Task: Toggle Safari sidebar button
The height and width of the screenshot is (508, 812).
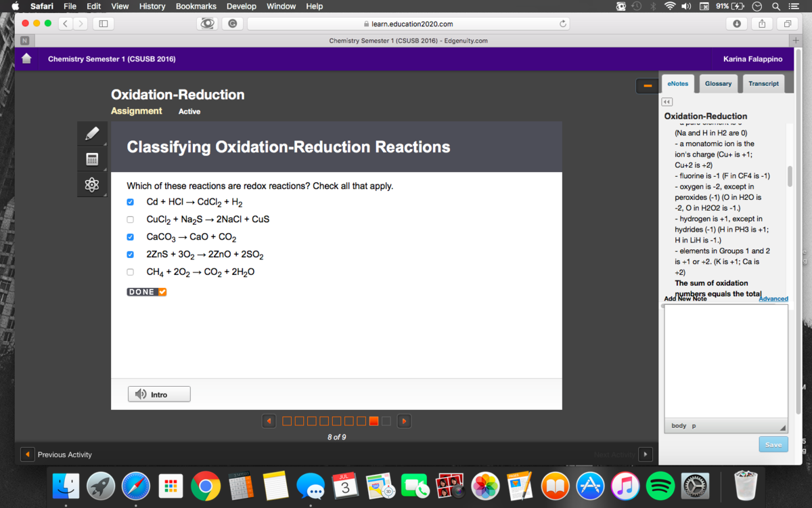Action: 104,24
